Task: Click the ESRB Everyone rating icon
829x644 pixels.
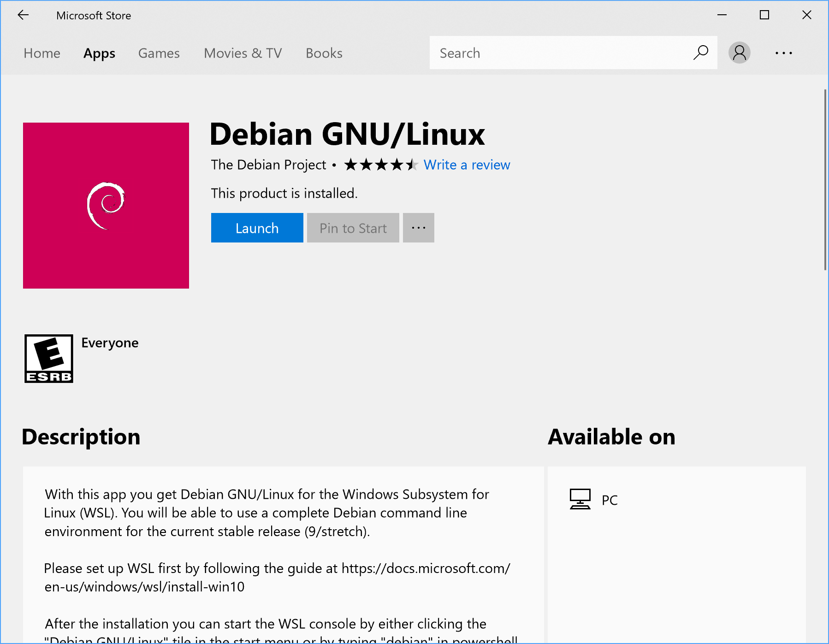Action: 48,358
